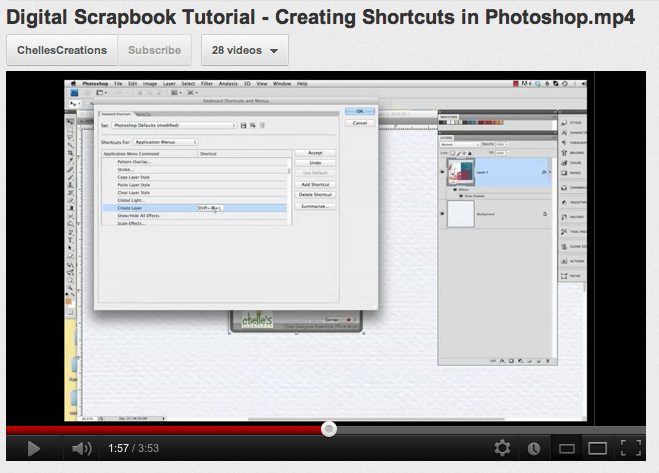
Task: Open the Arrange Documents dropdown
Action: coord(176,92)
